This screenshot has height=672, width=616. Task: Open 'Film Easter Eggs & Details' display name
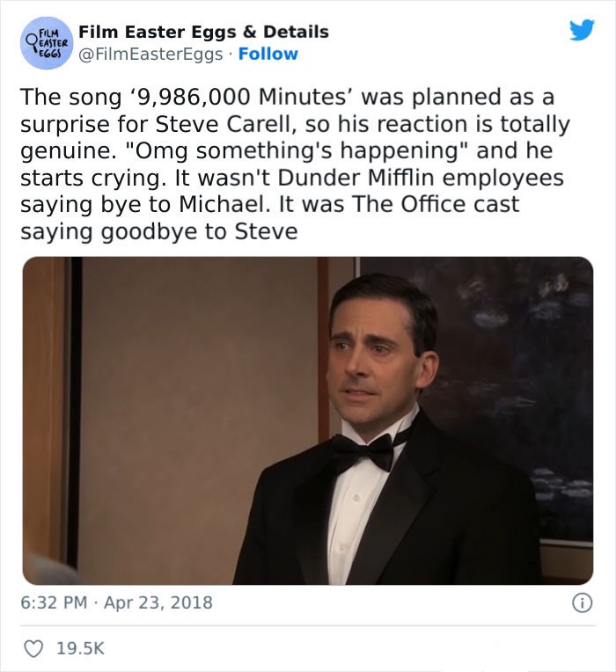pyautogui.click(x=203, y=32)
